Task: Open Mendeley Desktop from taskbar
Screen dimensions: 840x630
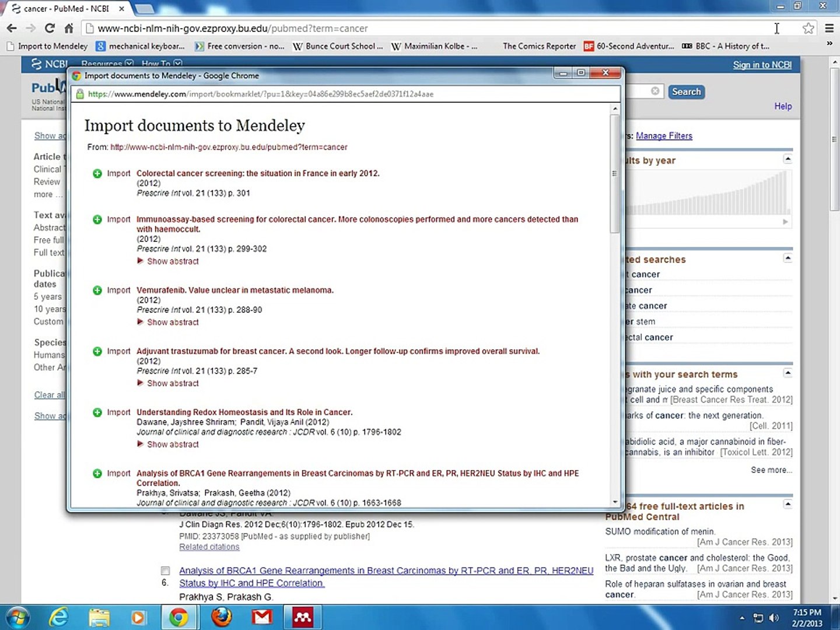Action: [x=303, y=617]
